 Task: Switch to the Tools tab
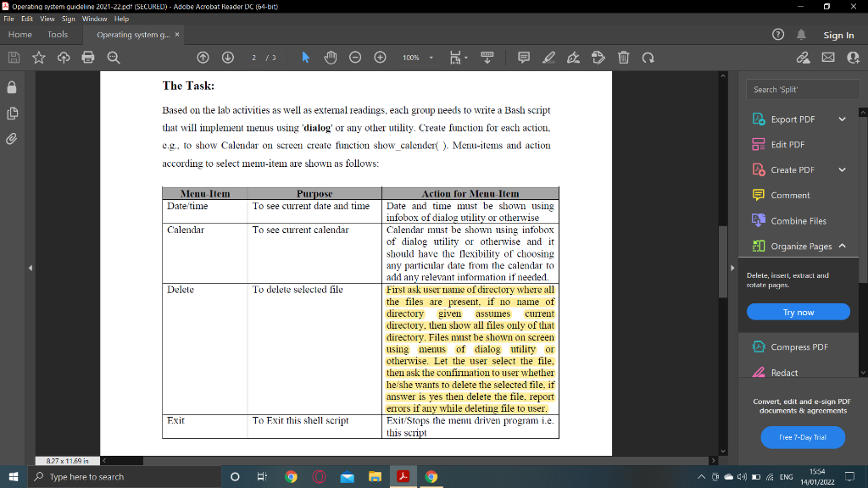(57, 35)
